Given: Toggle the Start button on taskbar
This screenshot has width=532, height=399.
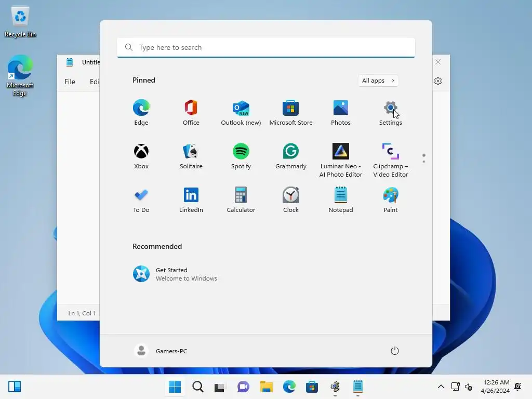Looking at the screenshot, I should click(175, 387).
